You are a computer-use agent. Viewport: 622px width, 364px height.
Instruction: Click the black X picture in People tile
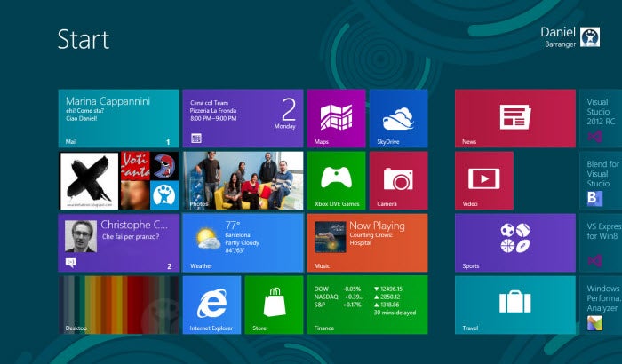coord(89,181)
